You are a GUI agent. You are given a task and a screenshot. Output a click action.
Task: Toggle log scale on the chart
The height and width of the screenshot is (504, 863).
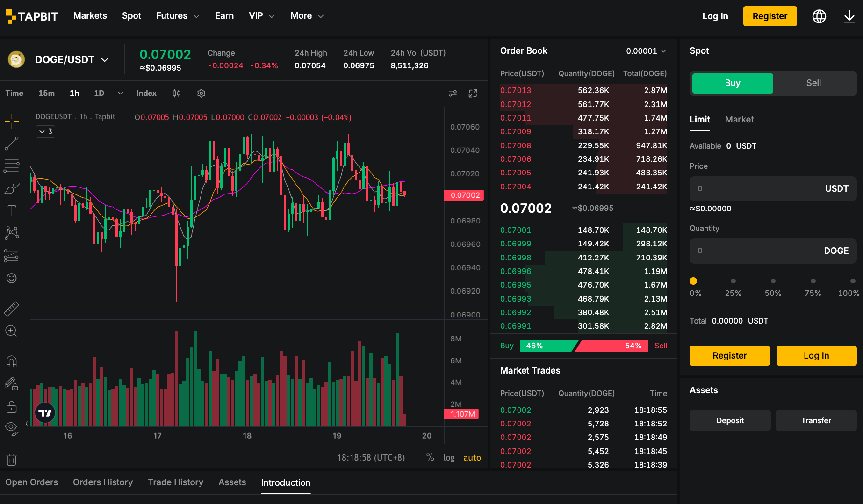[449, 458]
